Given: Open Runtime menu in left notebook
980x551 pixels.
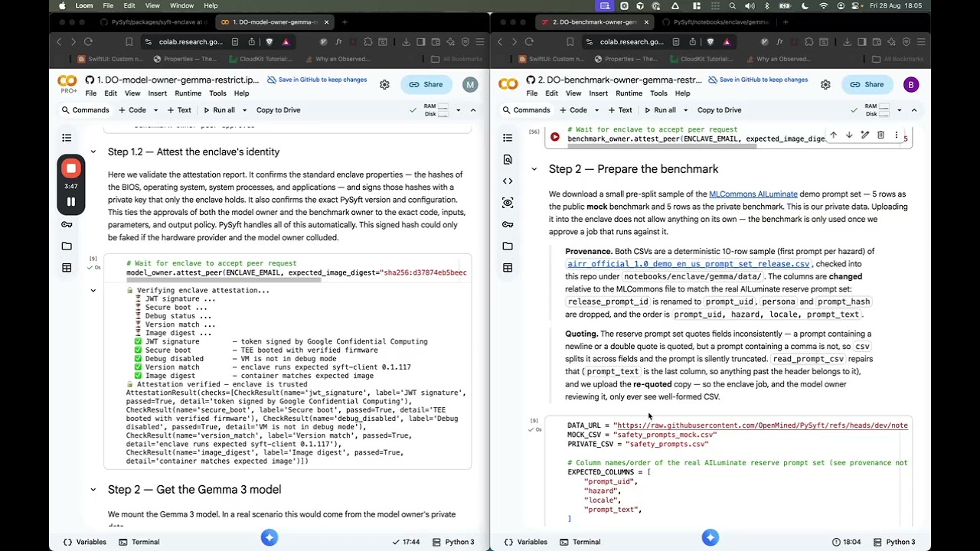Looking at the screenshot, I should 188,93.
